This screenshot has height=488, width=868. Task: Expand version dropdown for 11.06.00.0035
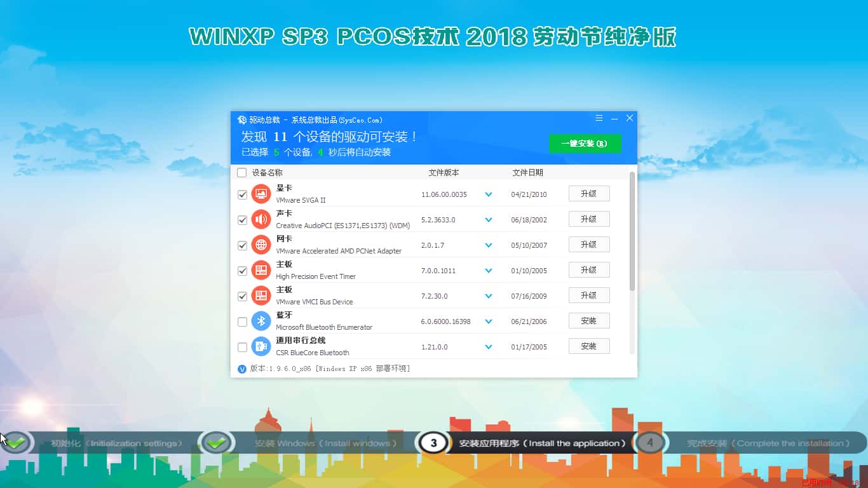point(489,194)
